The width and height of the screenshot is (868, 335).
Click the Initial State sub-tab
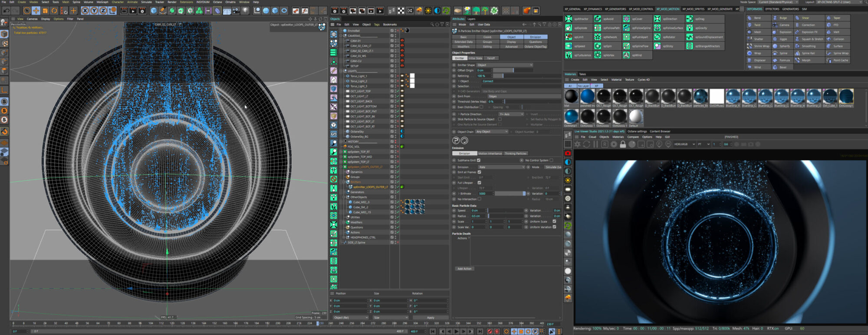475,58
